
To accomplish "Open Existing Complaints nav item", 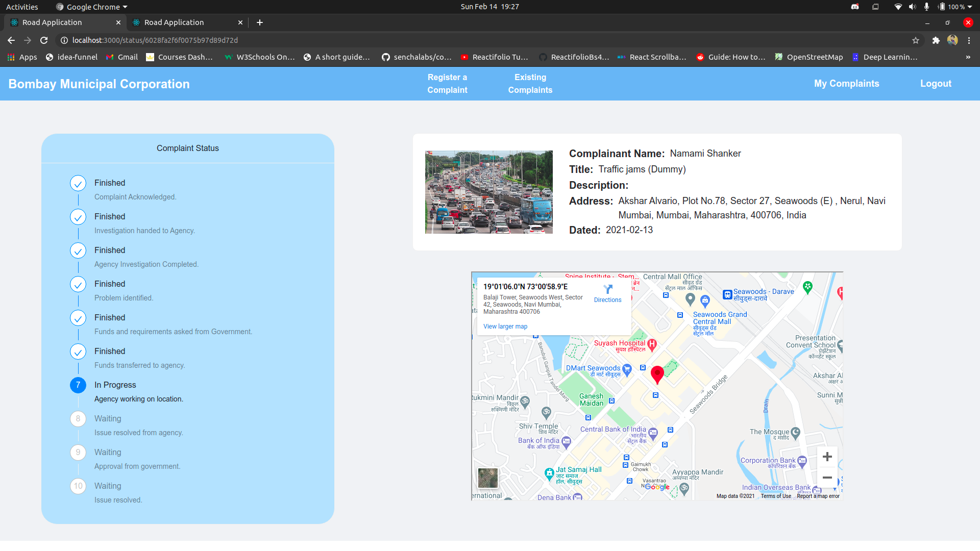I will click(x=530, y=84).
